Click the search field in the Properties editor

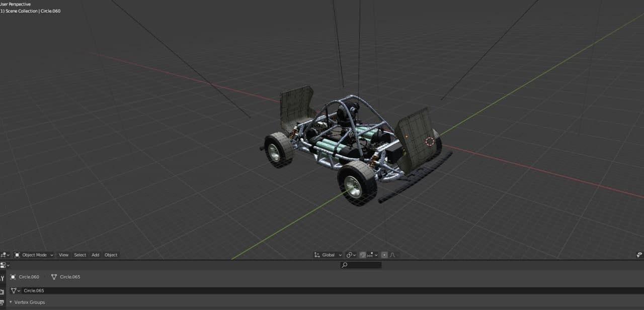point(360,265)
